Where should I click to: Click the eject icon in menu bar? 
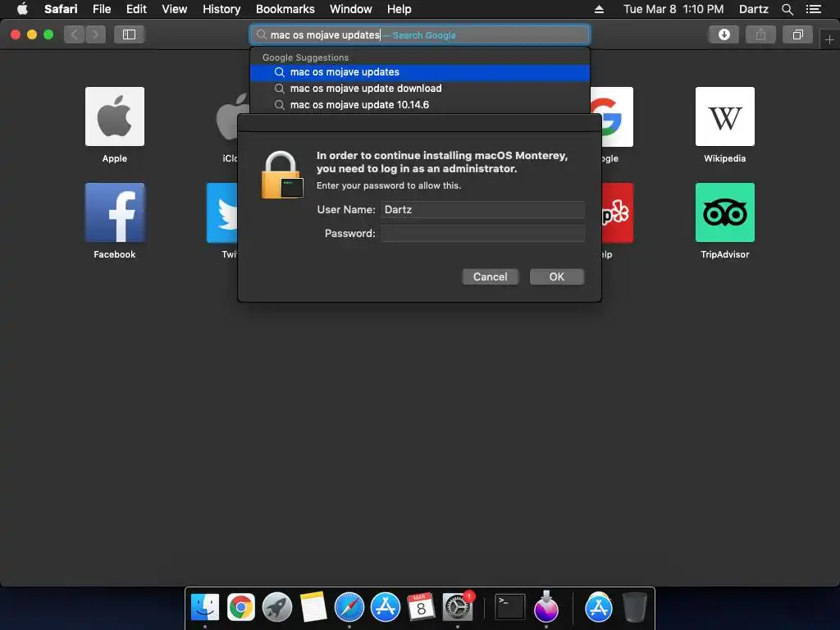599,9
